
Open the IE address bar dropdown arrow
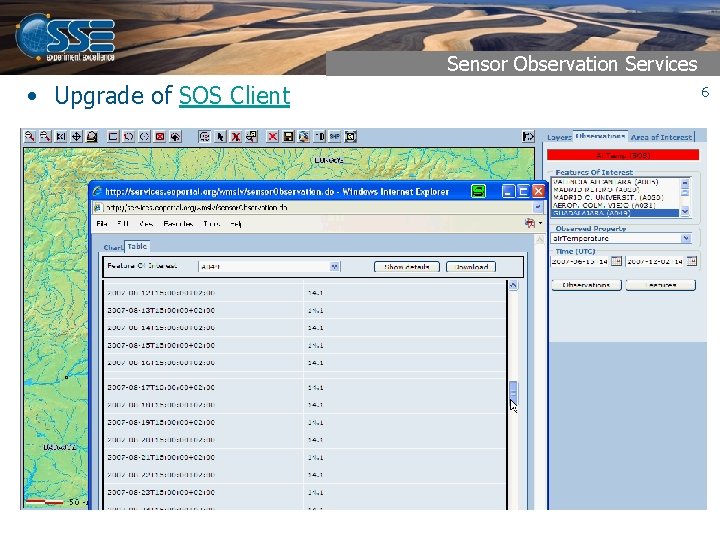(x=538, y=207)
